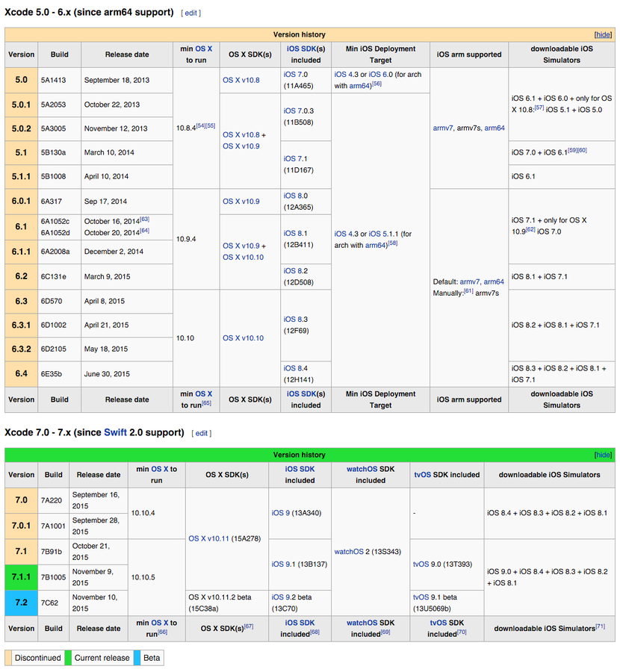Image resolution: width=620 pixels, height=672 pixels.
Task: Select the Xcode 6.4 version cell
Action: pyautogui.click(x=22, y=374)
